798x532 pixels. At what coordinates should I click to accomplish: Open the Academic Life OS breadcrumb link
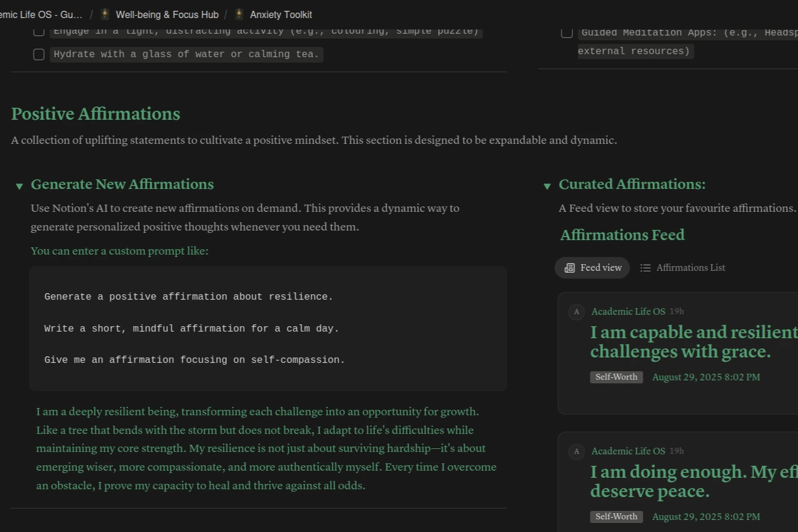[41, 14]
